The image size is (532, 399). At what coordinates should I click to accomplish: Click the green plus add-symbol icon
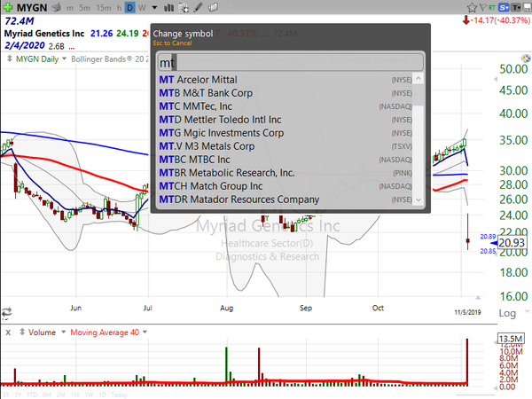point(8,7)
